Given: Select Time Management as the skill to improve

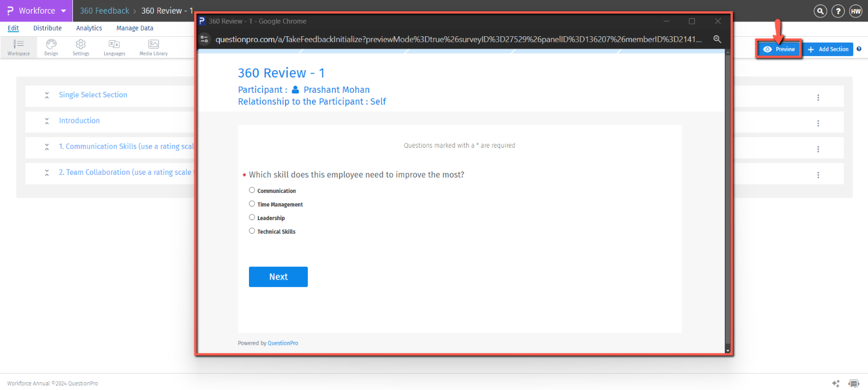Looking at the screenshot, I should pyautogui.click(x=252, y=203).
